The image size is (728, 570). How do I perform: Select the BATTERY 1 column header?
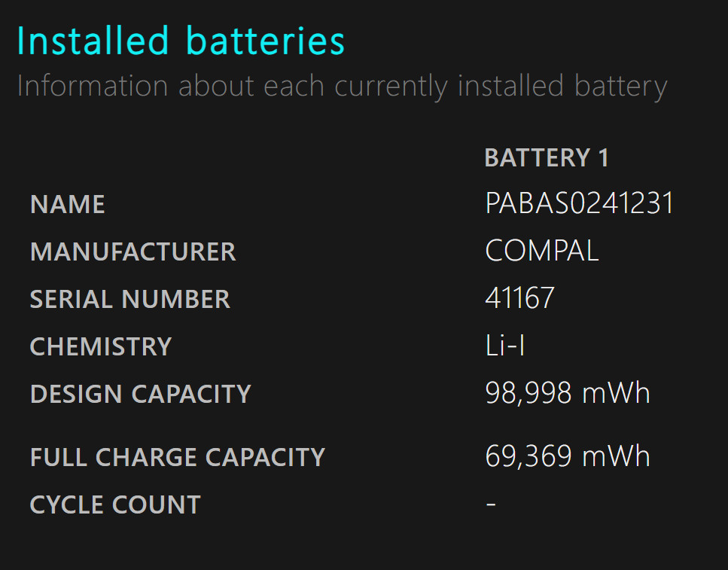(547, 157)
